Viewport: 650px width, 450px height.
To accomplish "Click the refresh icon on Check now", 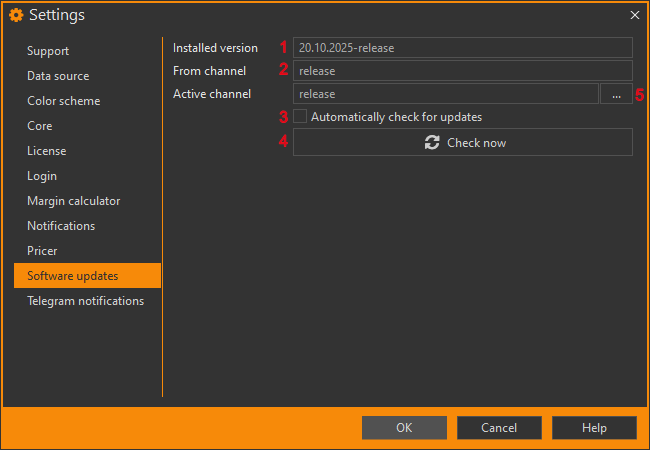I will coord(432,143).
